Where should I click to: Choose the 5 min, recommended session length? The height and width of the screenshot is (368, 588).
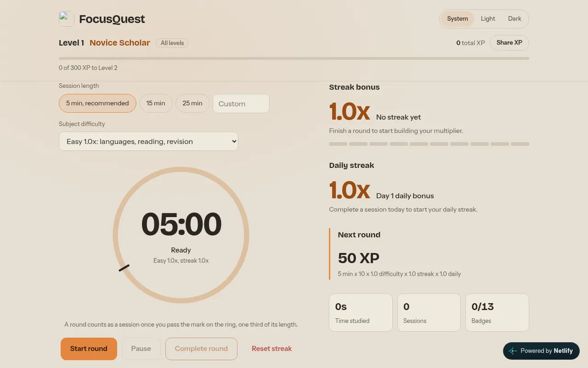pos(97,103)
